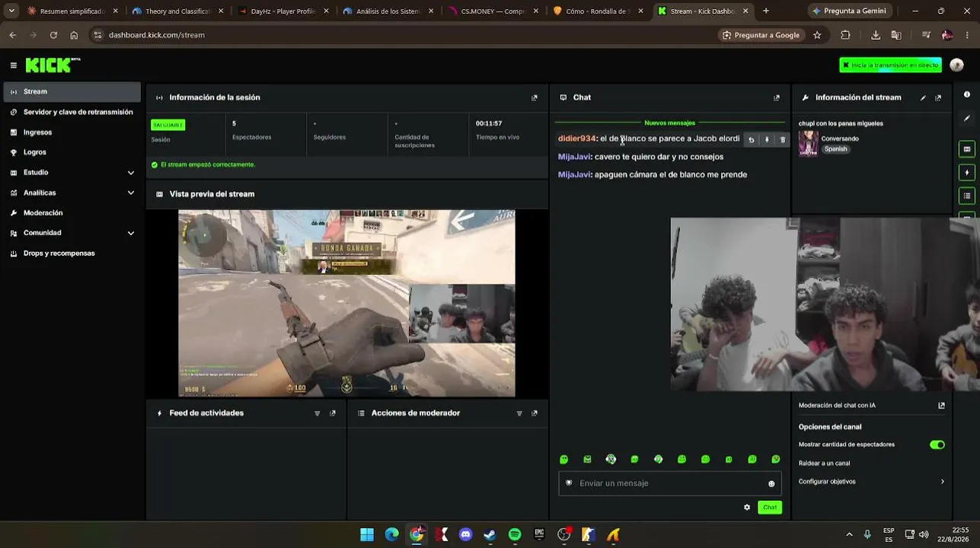The height and width of the screenshot is (548, 980).
Task: Open OBS Studio from the taskbar
Action: point(564,534)
